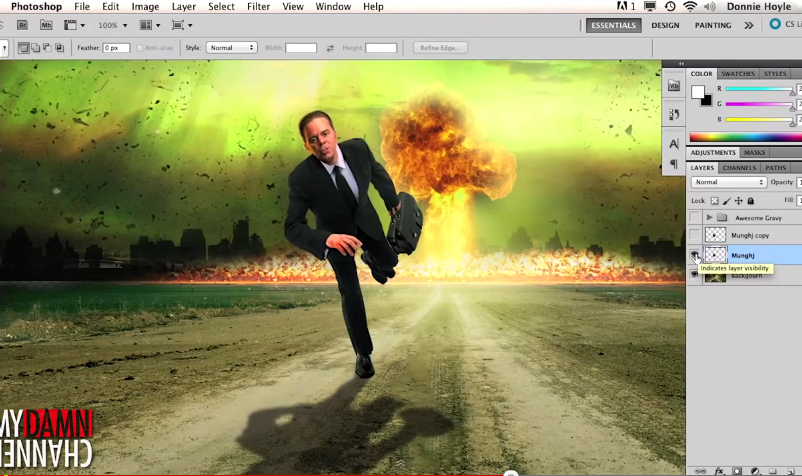The image size is (802, 476).
Task: Switch to the Paths tab
Action: [x=775, y=168]
